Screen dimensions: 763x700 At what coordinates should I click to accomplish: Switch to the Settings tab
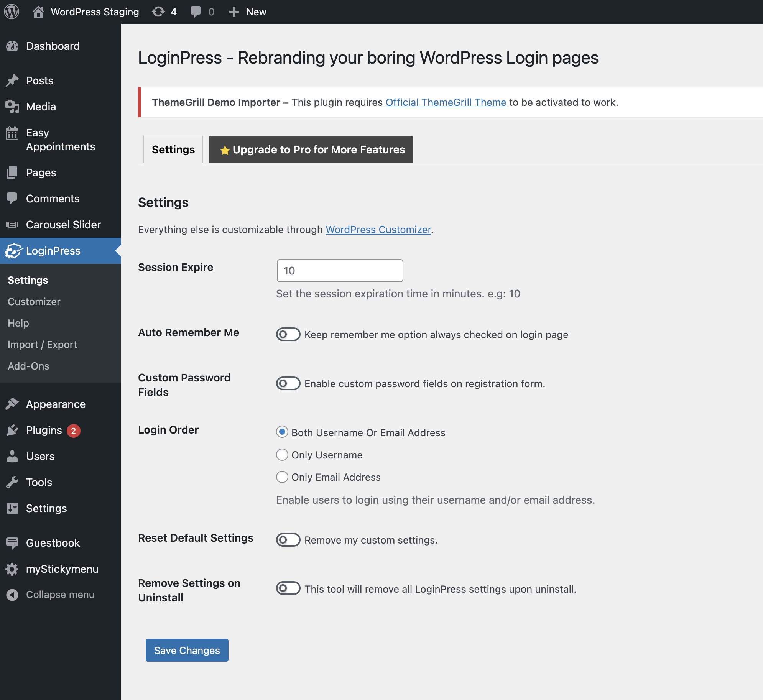pos(173,150)
